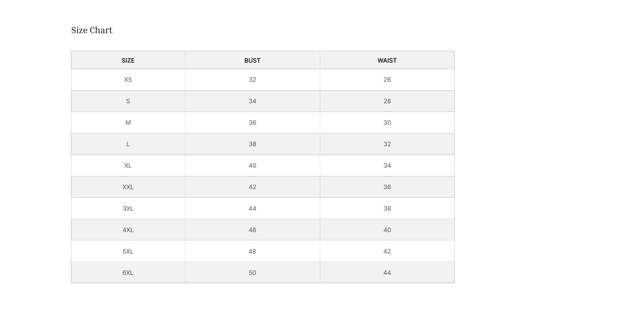Select the S size cell

[128, 101]
